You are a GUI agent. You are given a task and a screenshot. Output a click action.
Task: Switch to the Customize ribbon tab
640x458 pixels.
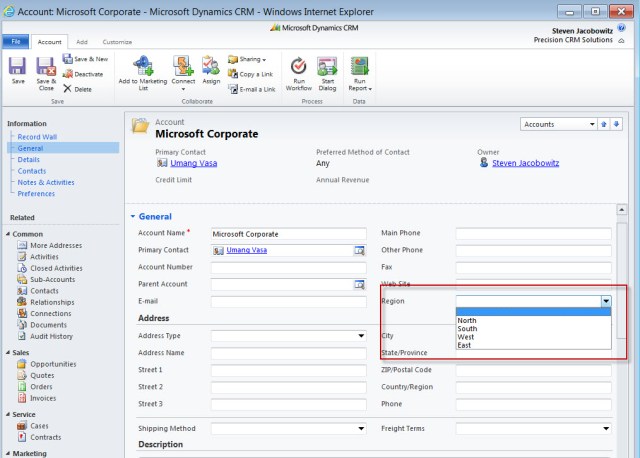117,42
